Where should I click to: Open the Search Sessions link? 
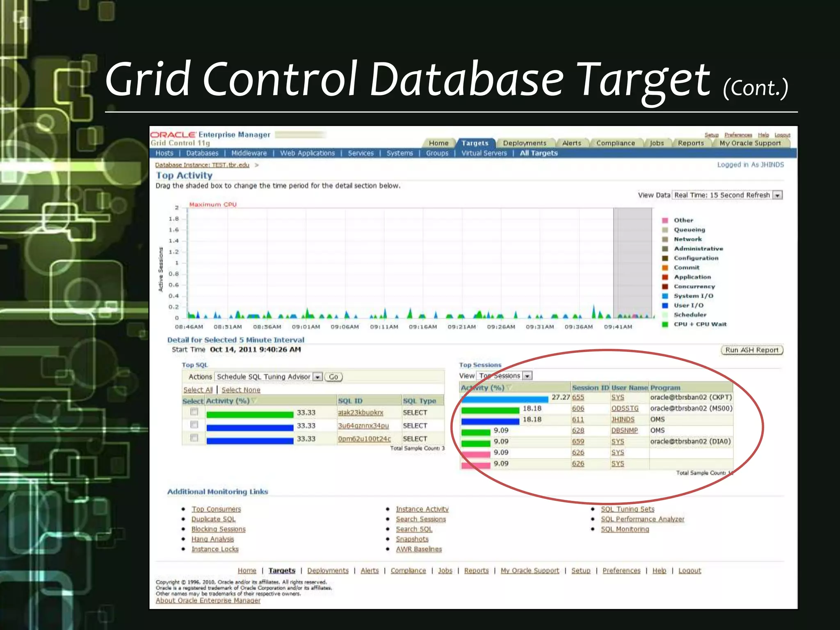click(421, 519)
